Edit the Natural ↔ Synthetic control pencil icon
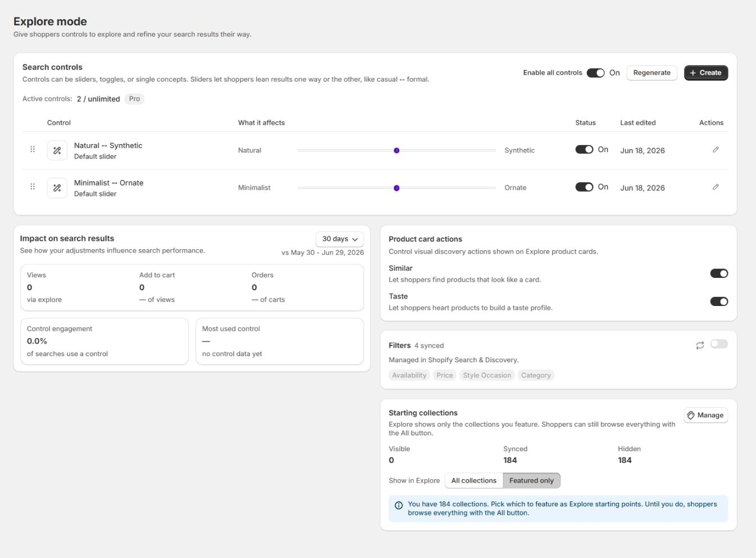This screenshot has width=756, height=558. click(x=716, y=150)
